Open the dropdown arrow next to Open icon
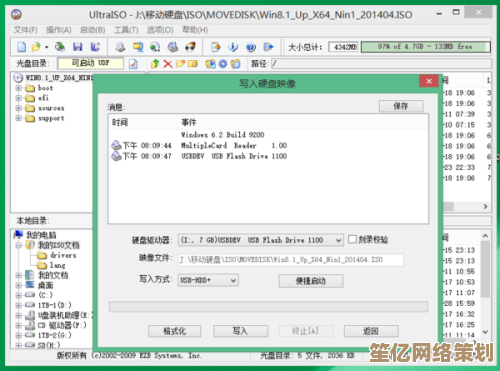500x371 pixels. 46,47
